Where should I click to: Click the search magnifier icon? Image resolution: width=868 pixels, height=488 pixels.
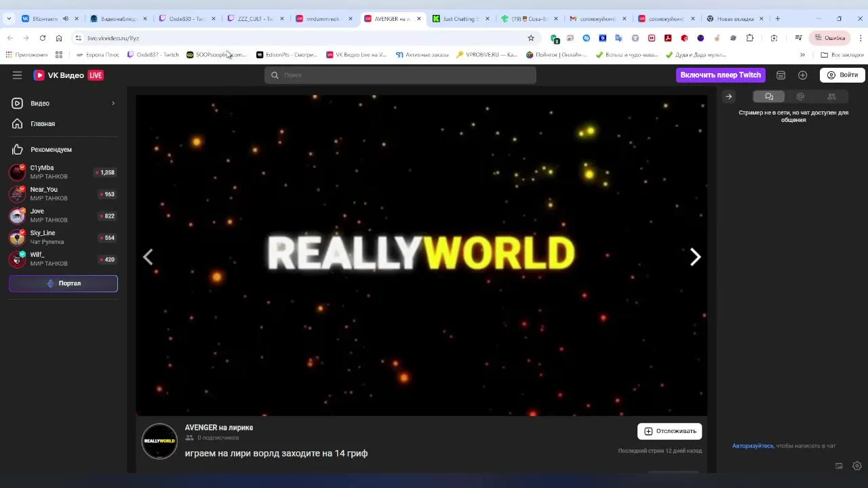tap(275, 75)
